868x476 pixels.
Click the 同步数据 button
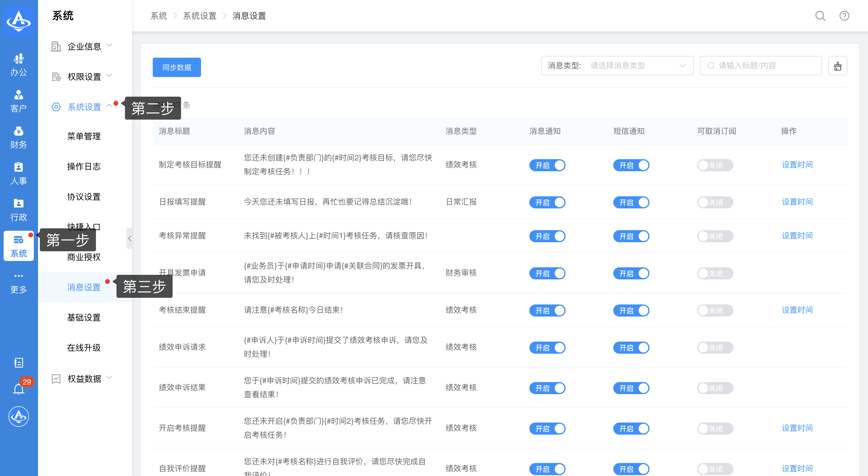(x=177, y=67)
